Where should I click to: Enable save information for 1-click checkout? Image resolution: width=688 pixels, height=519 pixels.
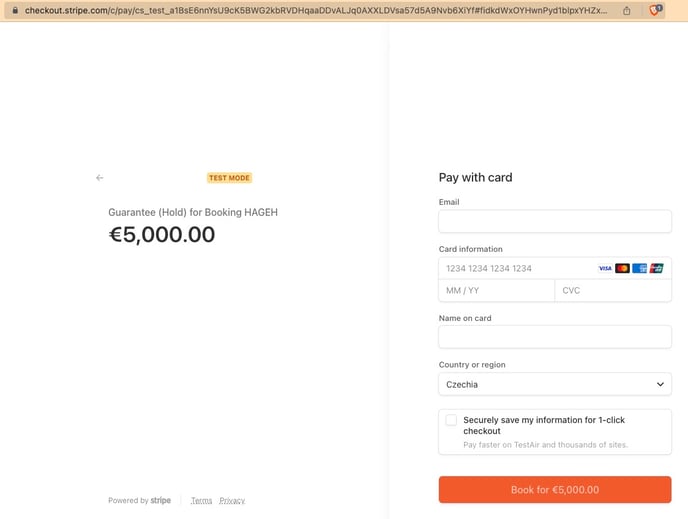click(x=451, y=420)
